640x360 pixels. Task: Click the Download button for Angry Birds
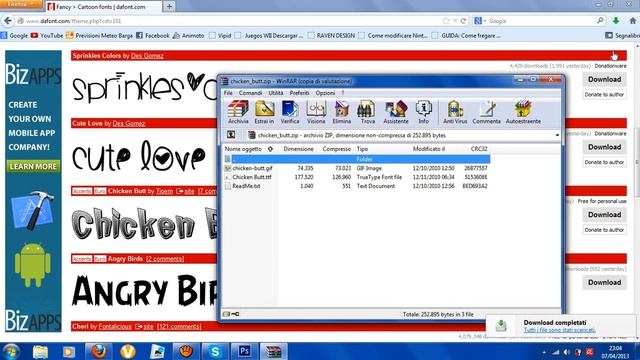[x=604, y=282]
